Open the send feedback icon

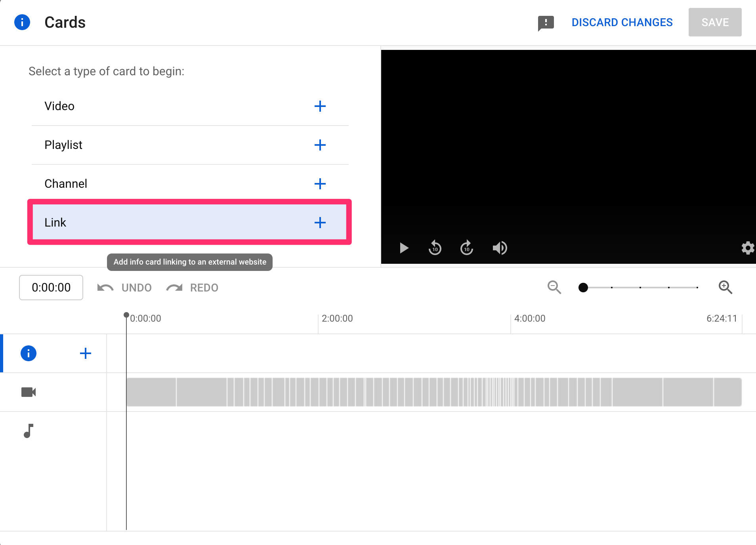546,23
